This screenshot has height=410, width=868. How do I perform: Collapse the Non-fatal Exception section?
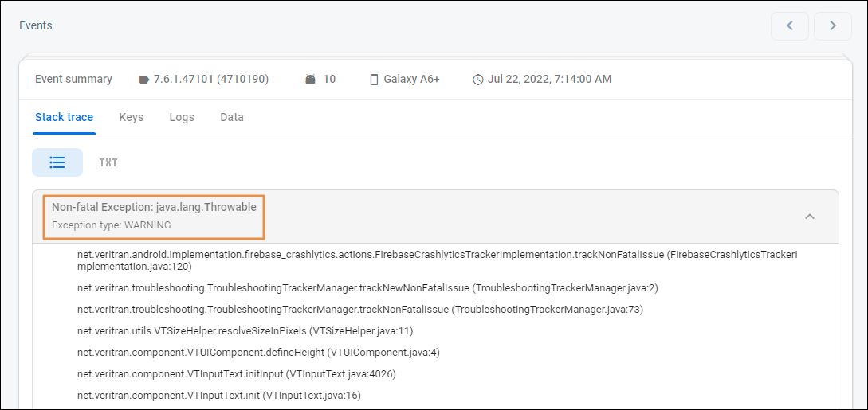click(x=809, y=217)
